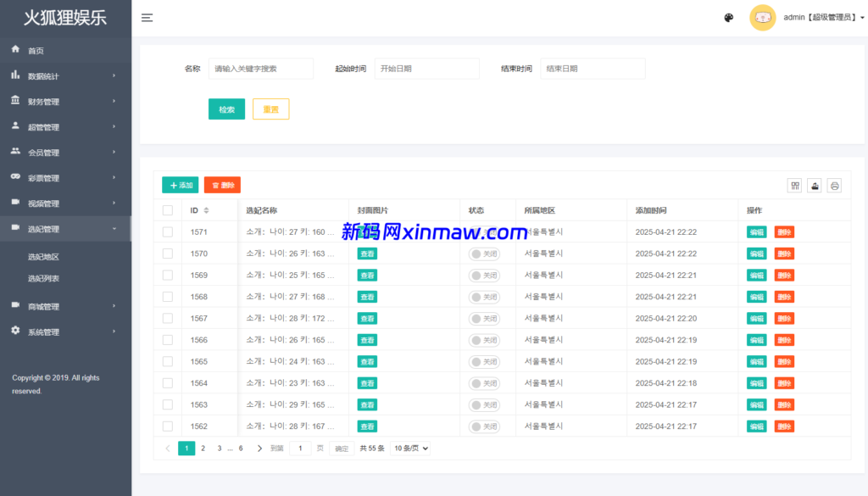This screenshot has width=868, height=496.
Task: Click the 超管管理 person icon
Action: [x=15, y=125]
